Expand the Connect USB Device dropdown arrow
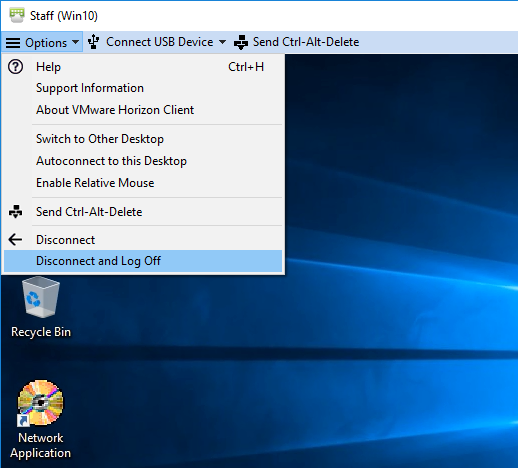The image size is (518, 468). [x=222, y=42]
